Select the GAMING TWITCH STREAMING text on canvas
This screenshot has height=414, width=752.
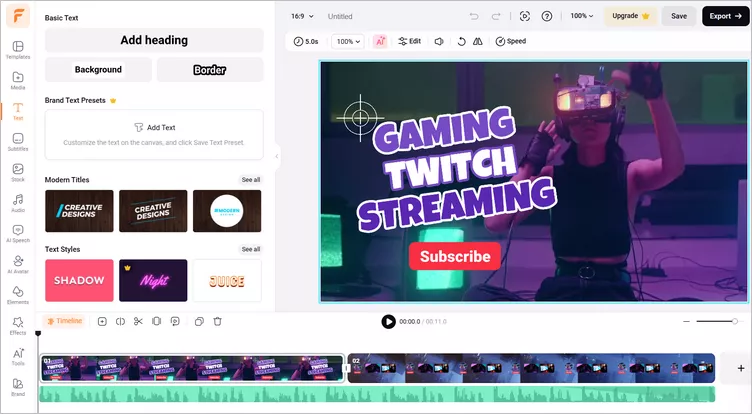(x=456, y=168)
